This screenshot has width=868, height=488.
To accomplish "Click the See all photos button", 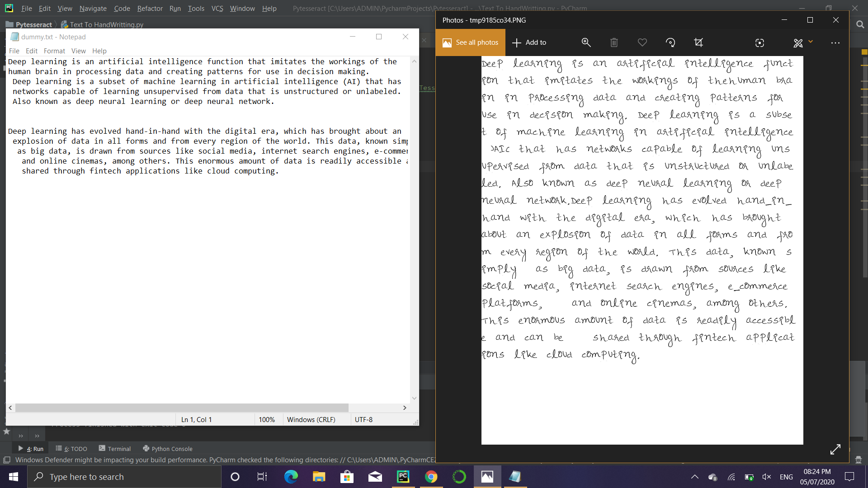I will click(470, 42).
